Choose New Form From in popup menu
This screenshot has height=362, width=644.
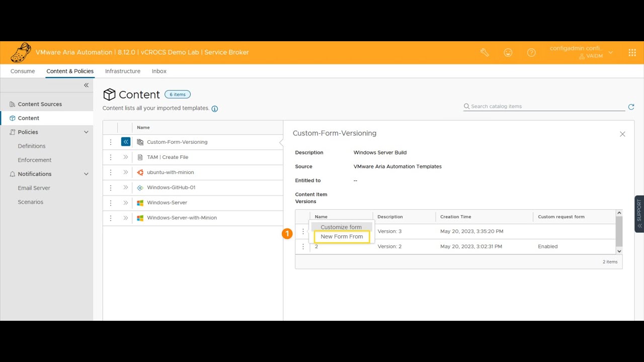[x=342, y=237]
